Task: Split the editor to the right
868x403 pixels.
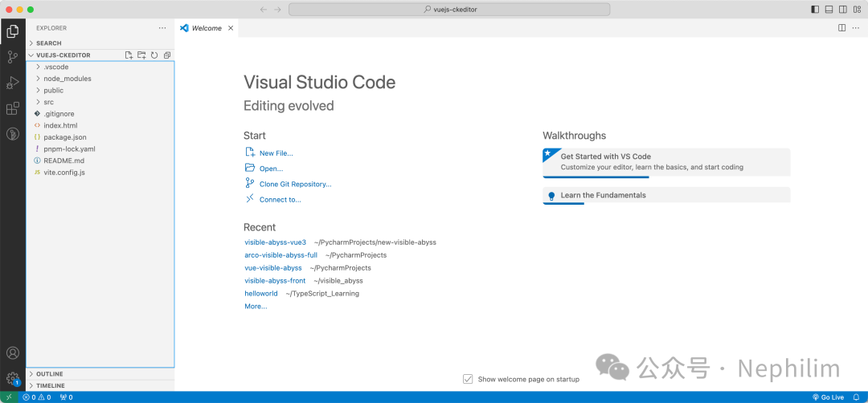Action: (x=841, y=27)
